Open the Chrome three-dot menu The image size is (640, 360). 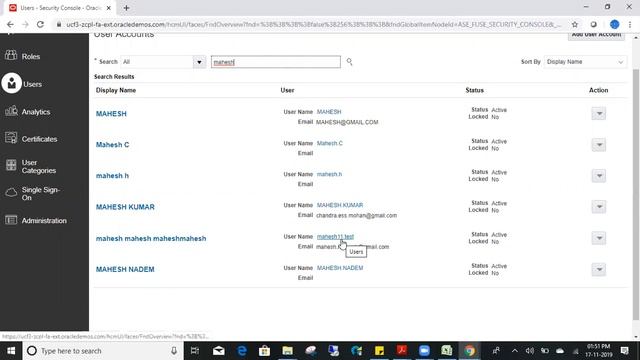point(630,24)
